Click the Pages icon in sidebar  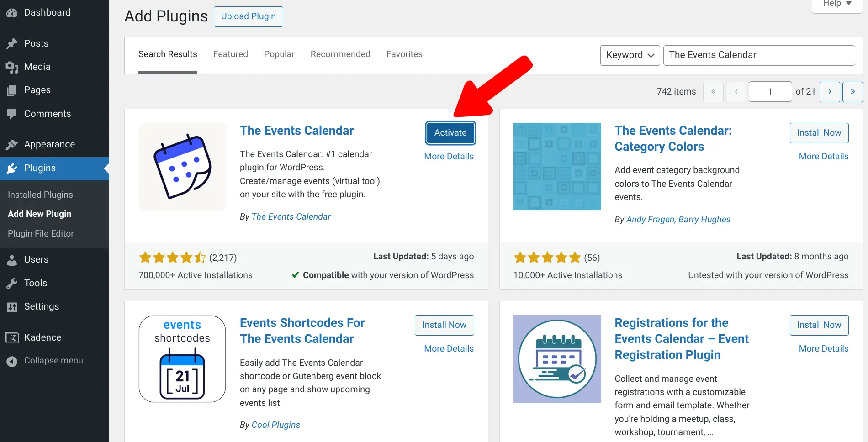coord(12,90)
